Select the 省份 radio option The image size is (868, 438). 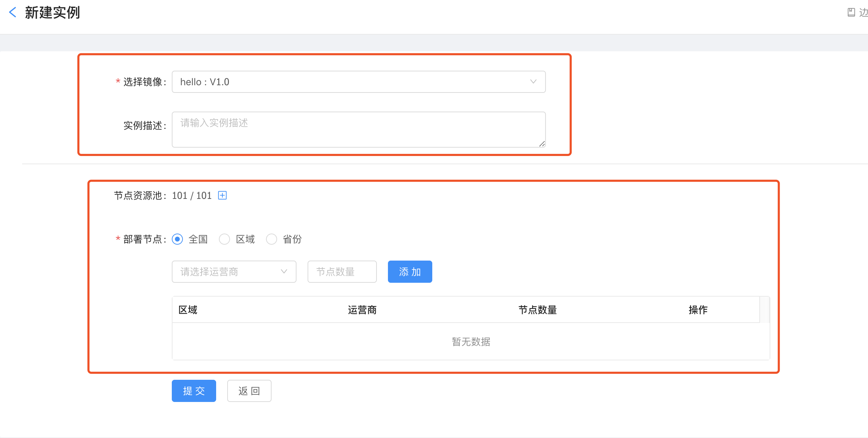(x=272, y=239)
